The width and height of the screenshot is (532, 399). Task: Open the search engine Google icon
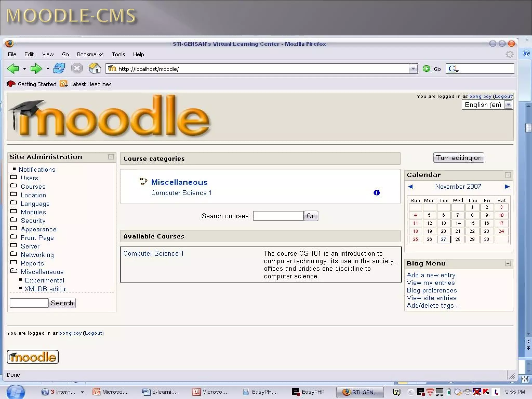pyautogui.click(x=453, y=69)
